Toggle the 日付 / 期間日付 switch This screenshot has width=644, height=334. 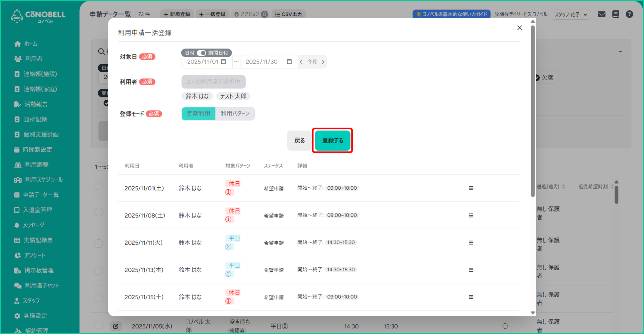click(201, 53)
